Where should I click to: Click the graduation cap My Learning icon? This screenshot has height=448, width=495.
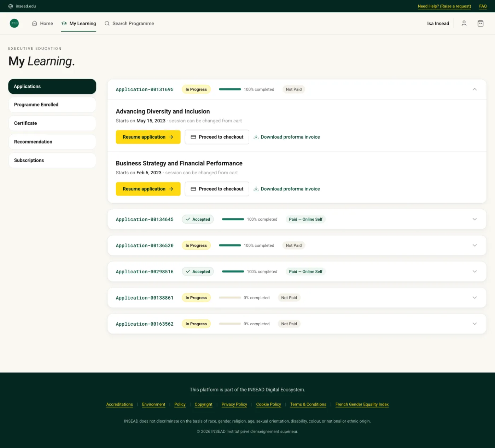click(x=64, y=23)
